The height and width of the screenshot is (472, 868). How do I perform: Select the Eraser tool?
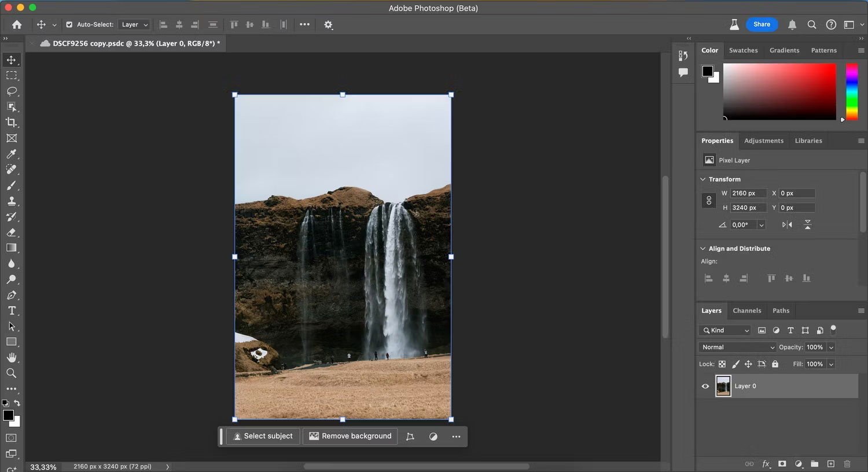pos(12,233)
